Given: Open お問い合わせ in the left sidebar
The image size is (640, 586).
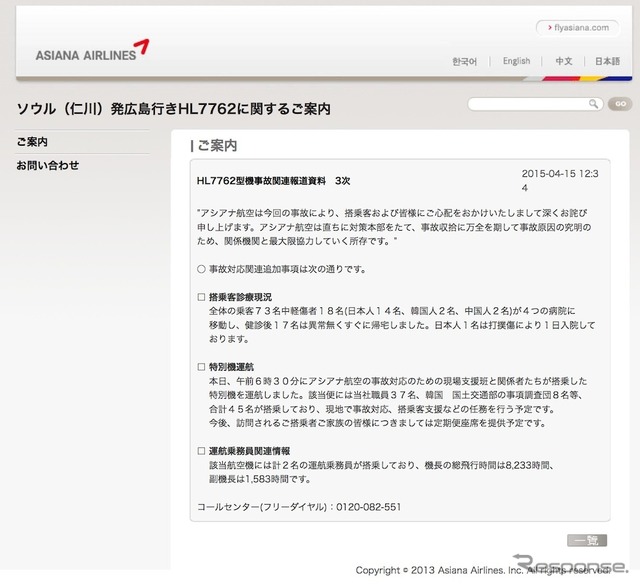Looking at the screenshot, I should pos(48,165).
